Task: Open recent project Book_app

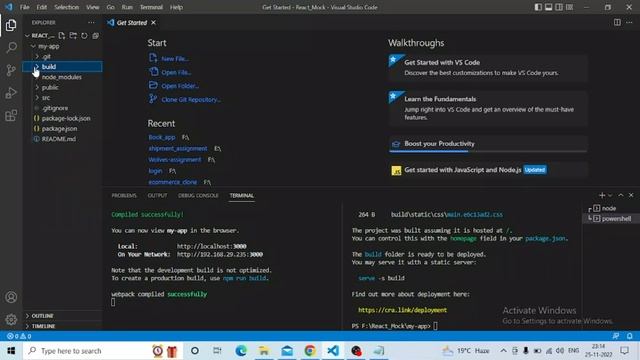Action: (x=162, y=137)
